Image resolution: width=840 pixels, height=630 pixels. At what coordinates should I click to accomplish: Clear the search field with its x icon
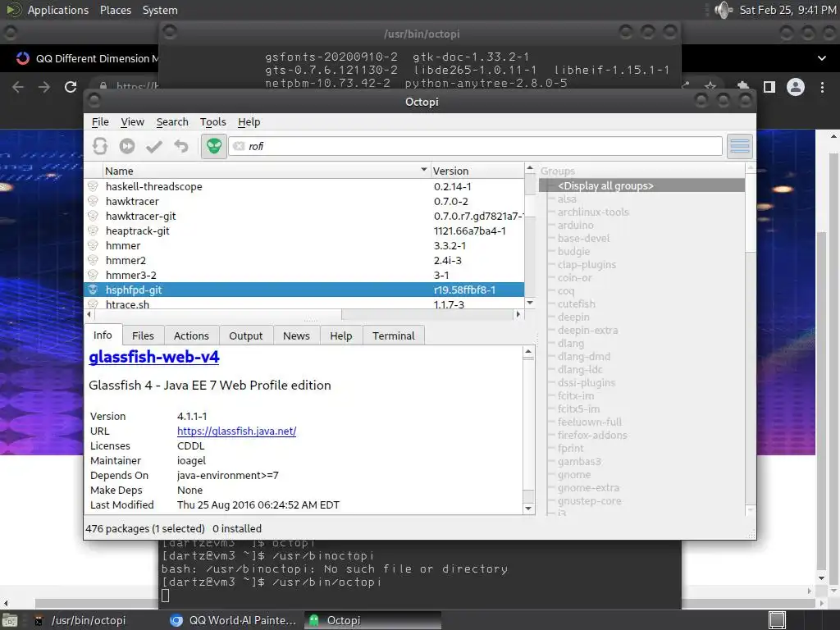239,146
